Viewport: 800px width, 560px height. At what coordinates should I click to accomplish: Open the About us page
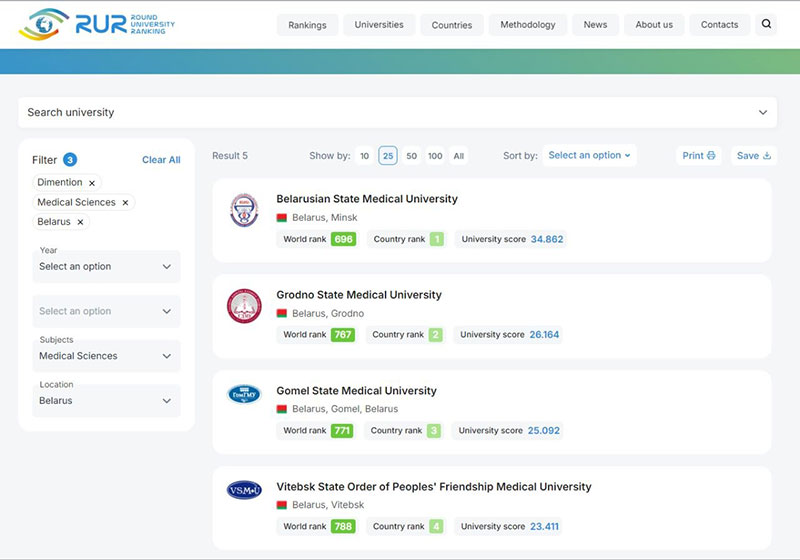654,24
